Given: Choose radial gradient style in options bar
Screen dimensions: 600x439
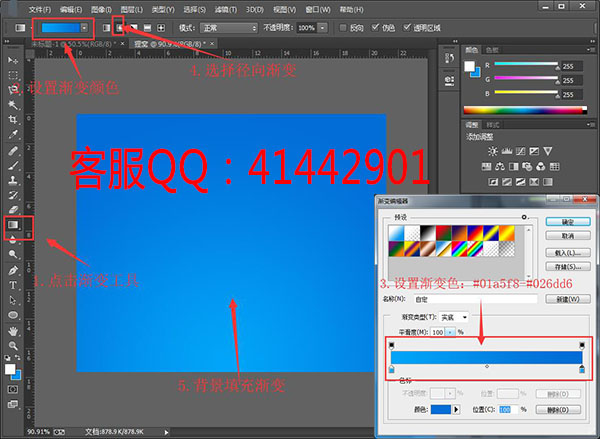Looking at the screenshot, I should tap(120, 28).
